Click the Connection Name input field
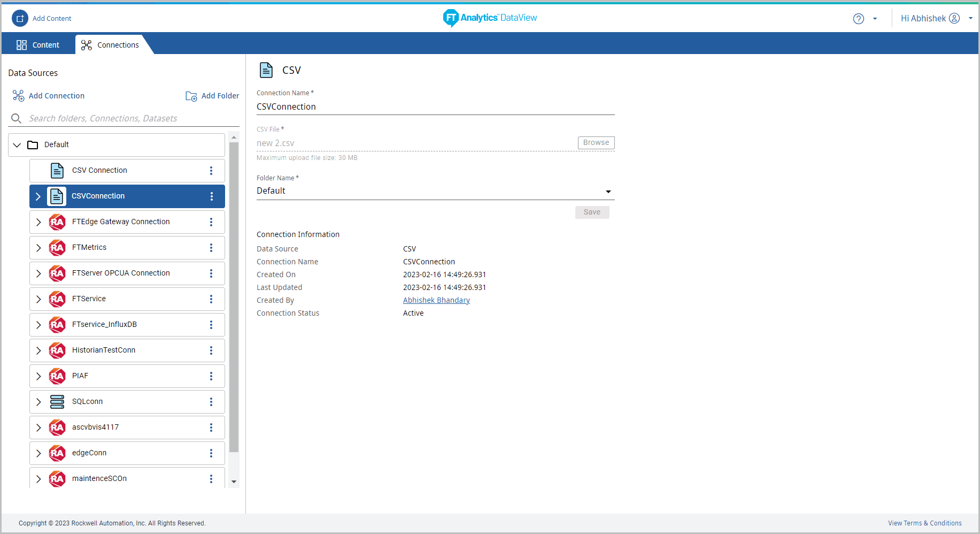Image resolution: width=980 pixels, height=534 pixels. [x=435, y=107]
